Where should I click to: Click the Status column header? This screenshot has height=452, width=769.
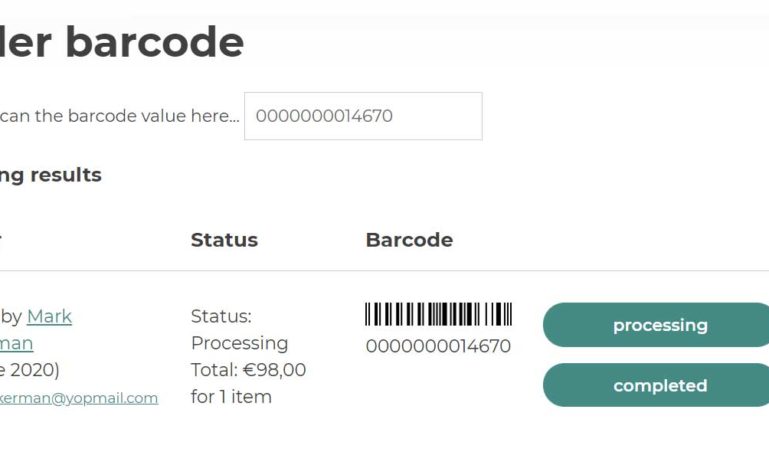tap(224, 240)
